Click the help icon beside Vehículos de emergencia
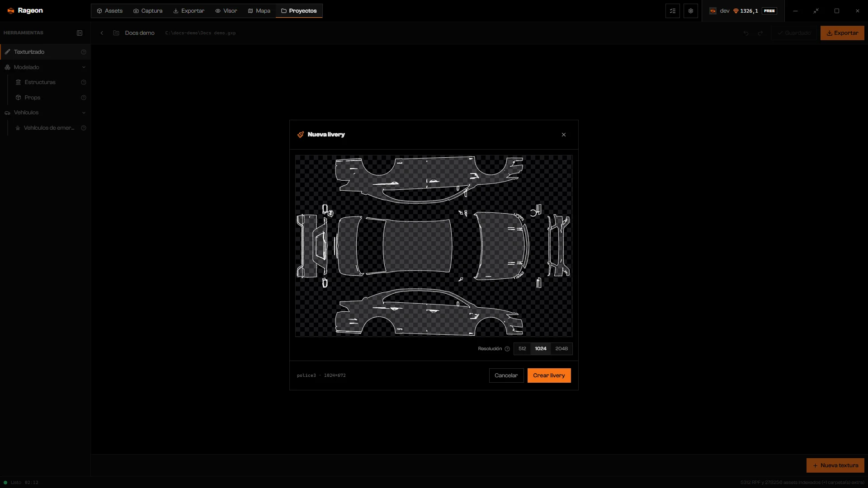The image size is (868, 488). point(84,128)
